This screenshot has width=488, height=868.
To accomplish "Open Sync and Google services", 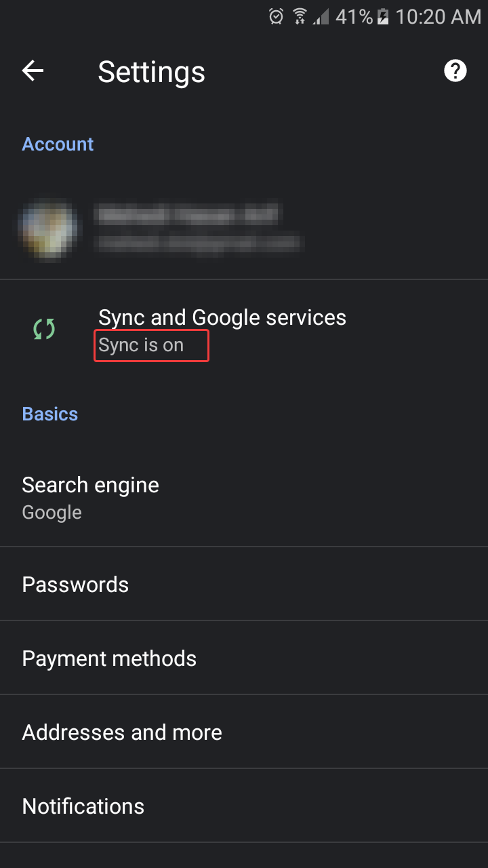I will [x=222, y=317].
